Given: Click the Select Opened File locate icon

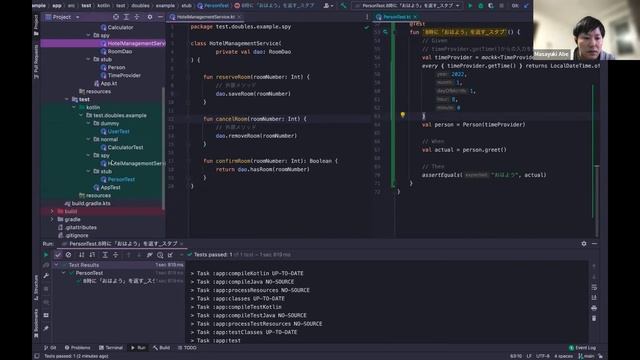Looking at the screenshot, I should (116, 17).
